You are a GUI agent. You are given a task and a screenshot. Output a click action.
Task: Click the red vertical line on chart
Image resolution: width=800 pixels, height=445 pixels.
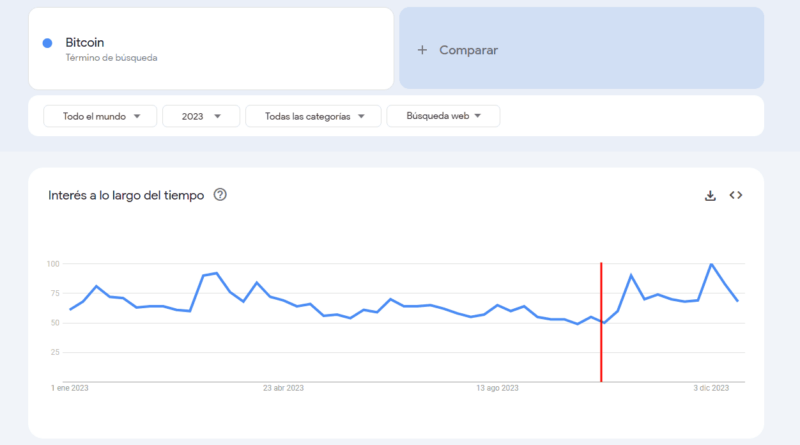pos(601,320)
